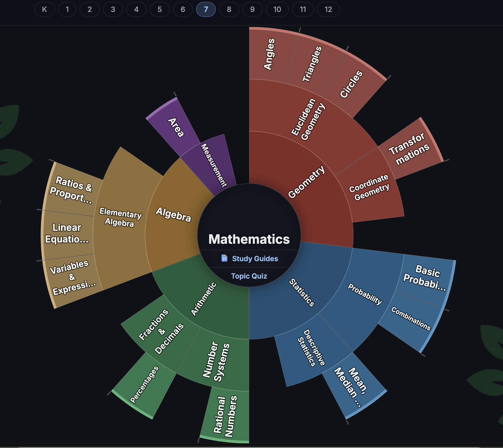Select grade 5 tab
Screen dimensions: 503x448
pyautogui.click(x=160, y=9)
